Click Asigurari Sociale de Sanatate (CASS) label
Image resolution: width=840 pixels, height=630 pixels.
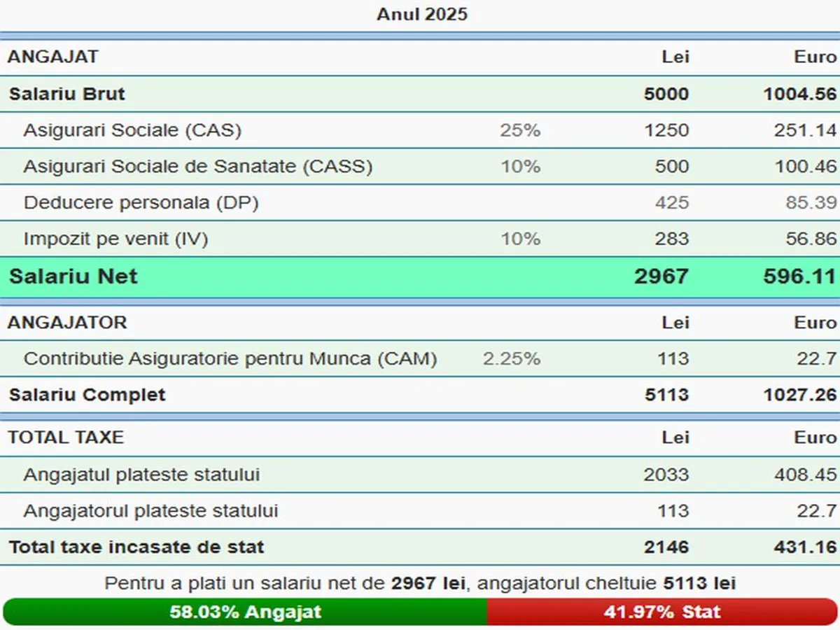(197, 167)
